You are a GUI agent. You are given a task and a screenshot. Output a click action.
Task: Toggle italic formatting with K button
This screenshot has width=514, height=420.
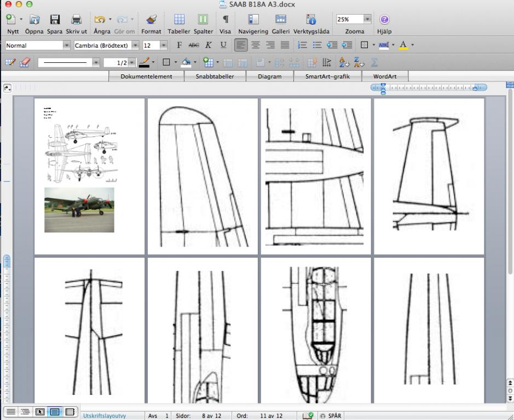pos(208,45)
